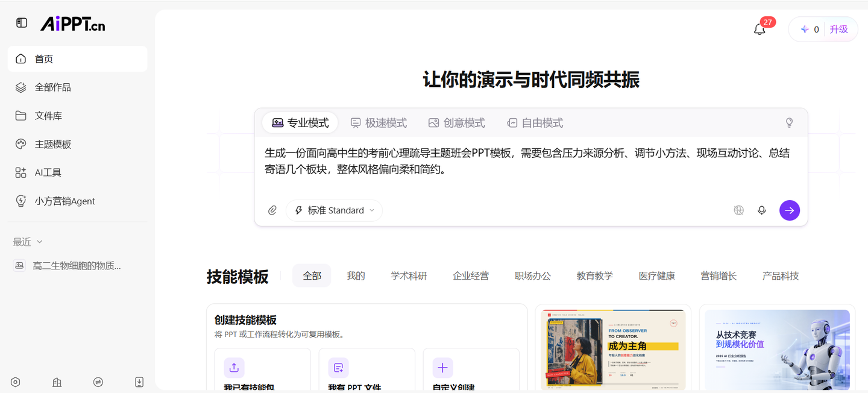
Task: Click the recent item presentation icon
Action: 19,266
